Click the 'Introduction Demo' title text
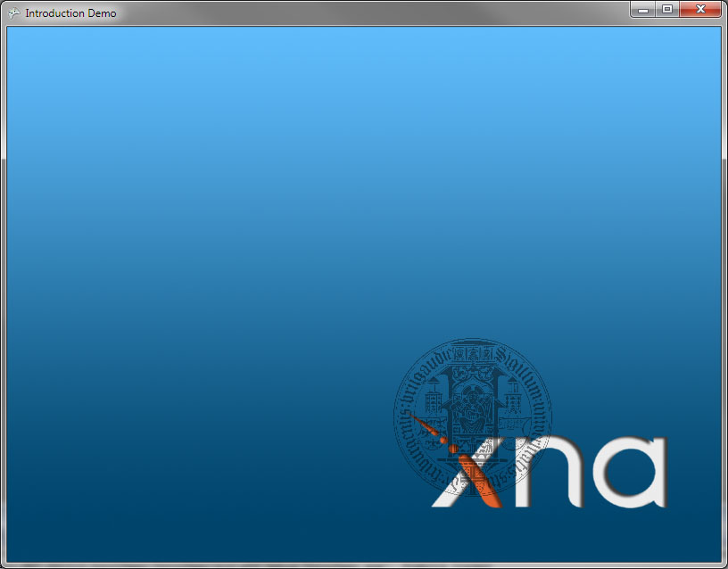Screen dimensions: 728x569 [70, 13]
